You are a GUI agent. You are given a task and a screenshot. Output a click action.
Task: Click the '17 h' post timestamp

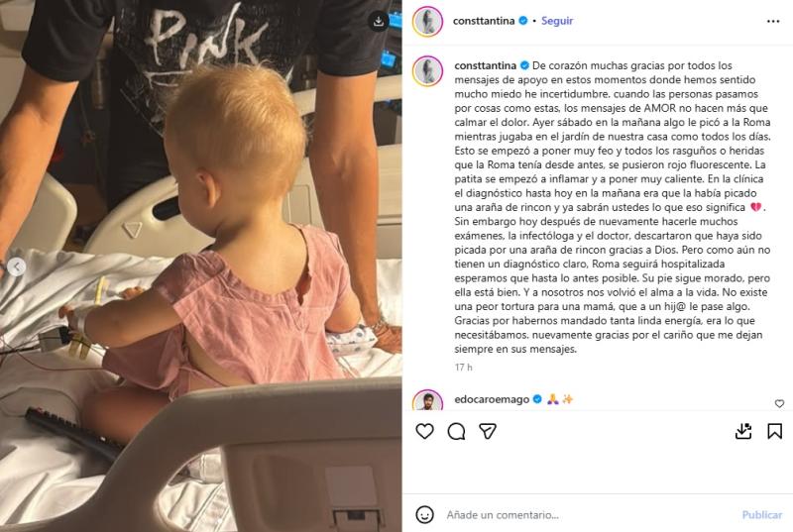463,368
